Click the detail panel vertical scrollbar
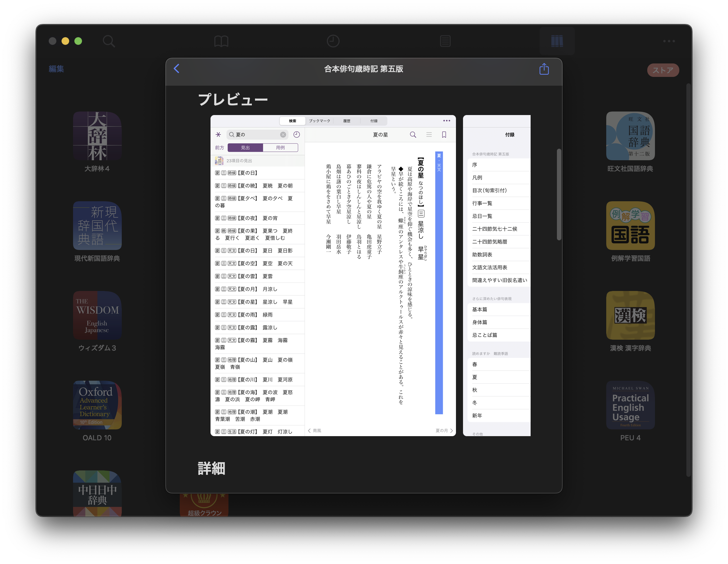Screen dimensions: 728x564 tap(559, 194)
